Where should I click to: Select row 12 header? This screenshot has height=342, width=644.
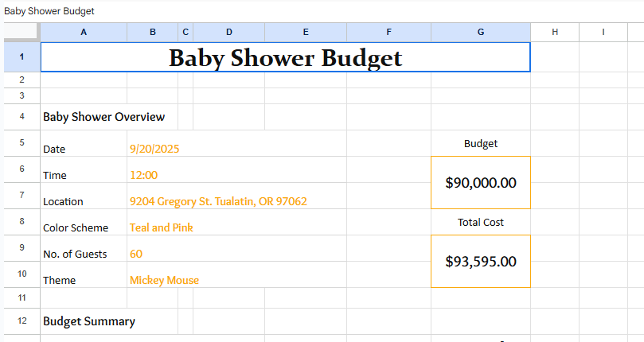click(x=21, y=321)
